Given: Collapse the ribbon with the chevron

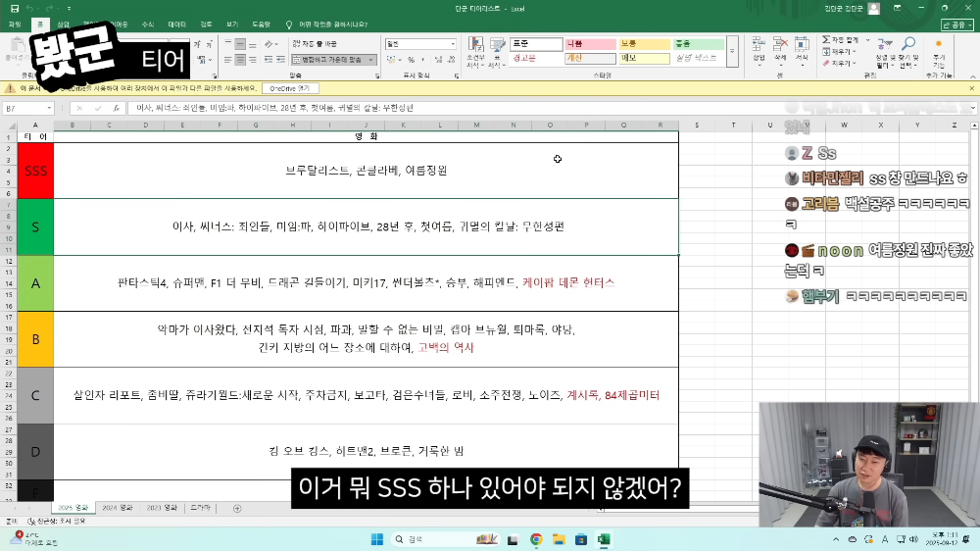Looking at the screenshot, I should click(x=972, y=76).
